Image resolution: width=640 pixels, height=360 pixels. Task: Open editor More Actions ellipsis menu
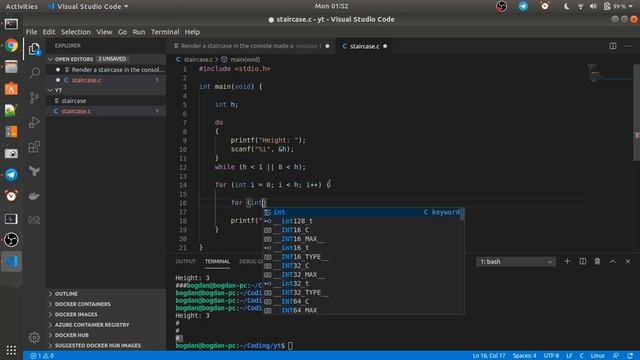[628, 46]
